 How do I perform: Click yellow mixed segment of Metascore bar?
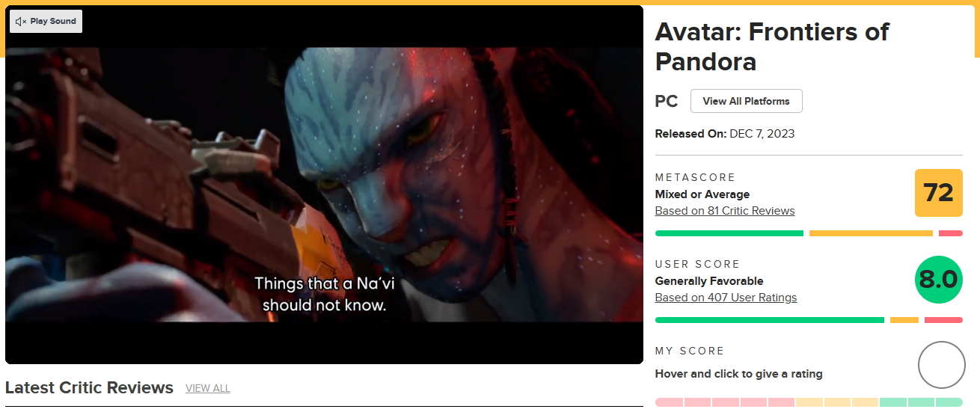coord(871,233)
